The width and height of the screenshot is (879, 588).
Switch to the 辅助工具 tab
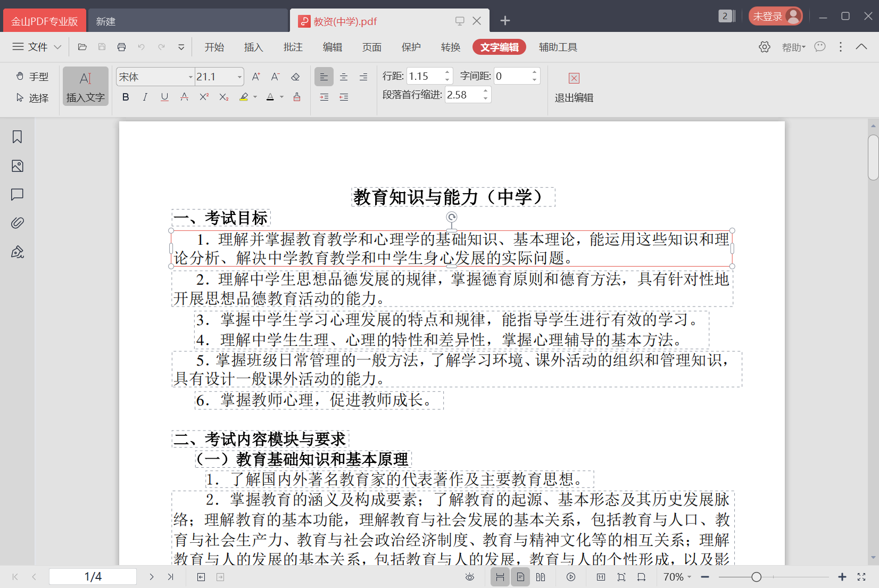558,47
